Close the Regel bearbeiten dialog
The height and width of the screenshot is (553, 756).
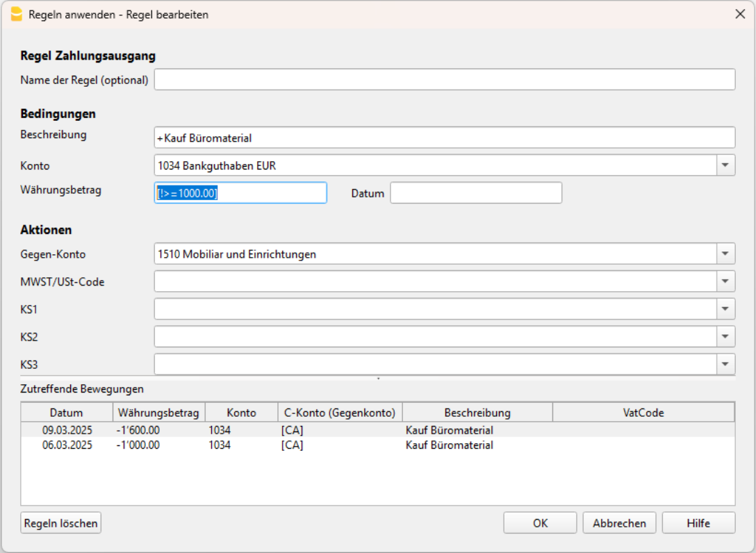click(x=740, y=14)
